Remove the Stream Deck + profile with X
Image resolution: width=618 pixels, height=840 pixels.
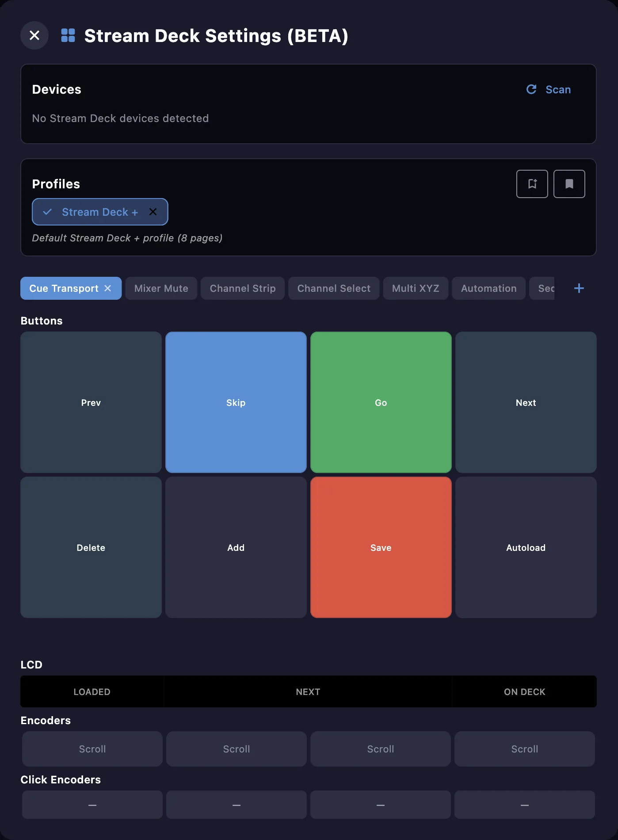coord(153,212)
